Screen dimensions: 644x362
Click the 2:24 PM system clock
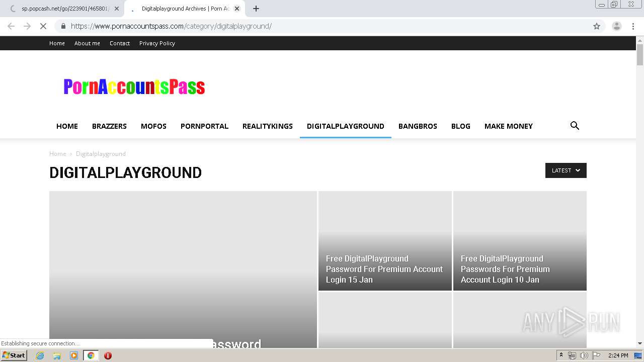(x=618, y=355)
